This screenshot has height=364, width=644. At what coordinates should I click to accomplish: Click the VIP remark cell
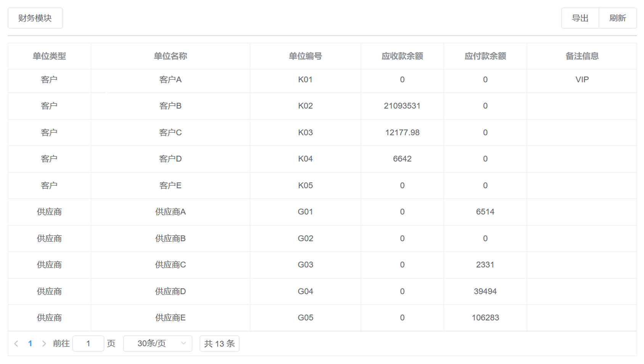[582, 80]
